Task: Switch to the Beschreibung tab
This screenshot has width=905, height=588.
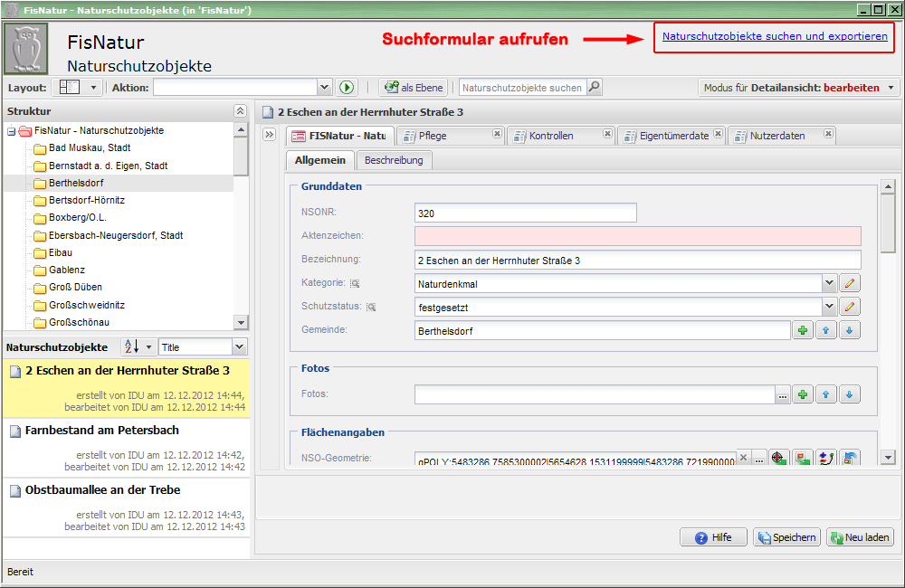Action: click(x=394, y=160)
